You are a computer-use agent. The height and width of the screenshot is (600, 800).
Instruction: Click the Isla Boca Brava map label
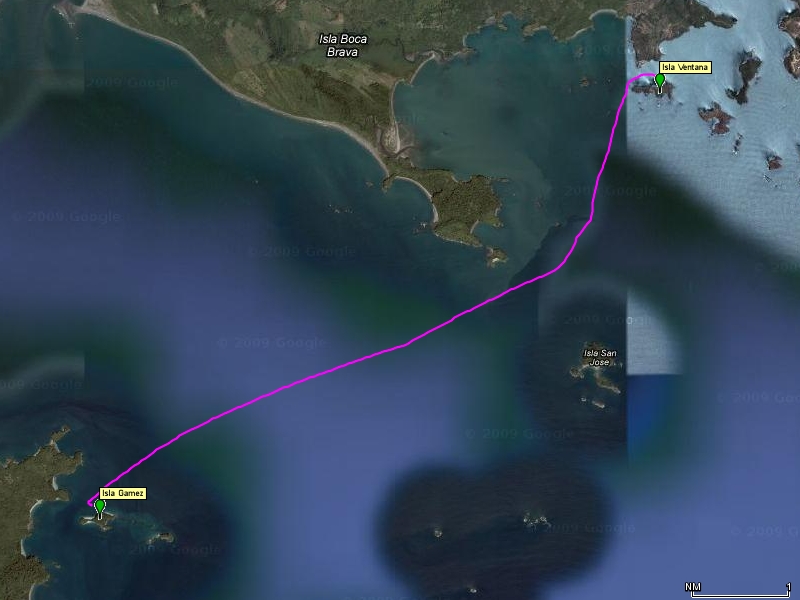click(x=343, y=45)
